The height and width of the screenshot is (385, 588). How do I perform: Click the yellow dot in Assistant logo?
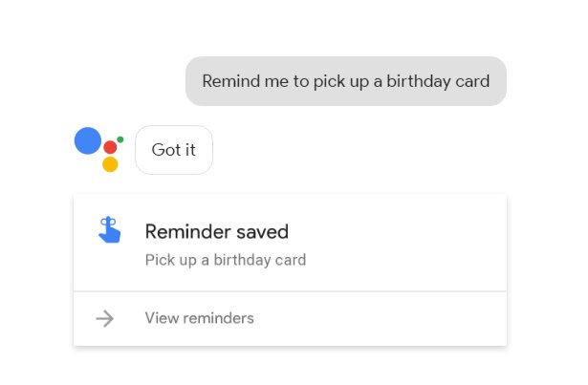pos(110,164)
